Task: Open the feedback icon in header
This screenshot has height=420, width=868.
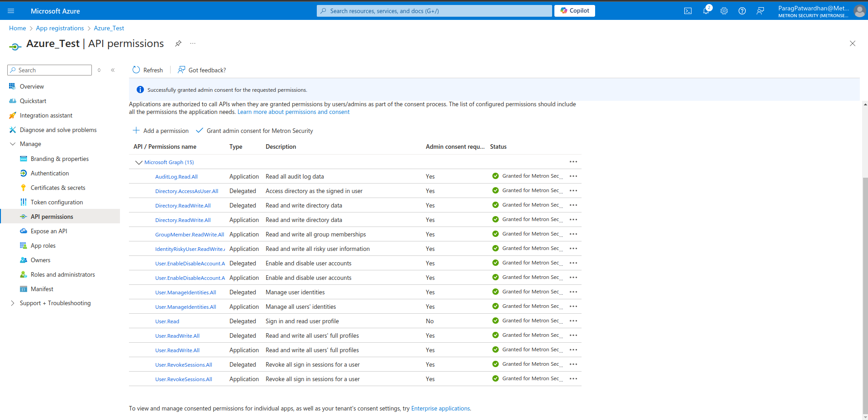Action: (x=760, y=11)
